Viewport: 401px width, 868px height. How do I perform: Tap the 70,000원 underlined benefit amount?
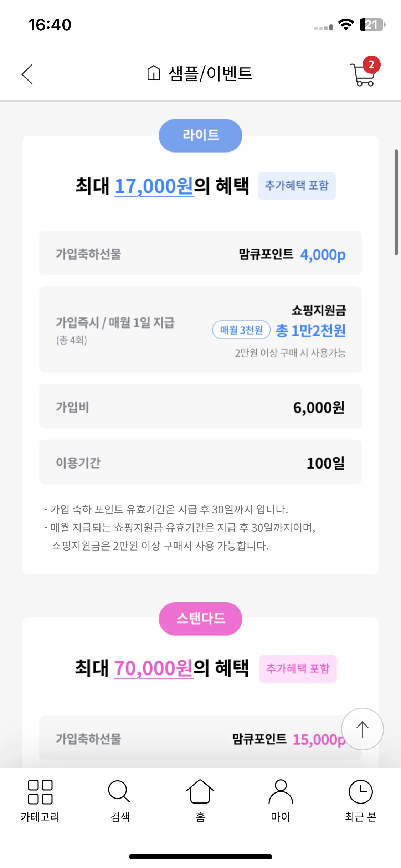[153, 668]
